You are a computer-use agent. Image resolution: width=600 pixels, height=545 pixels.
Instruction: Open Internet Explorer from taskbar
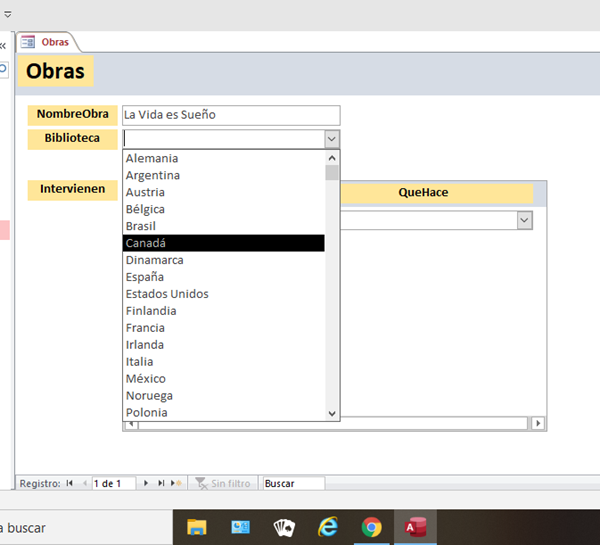pyautogui.click(x=328, y=527)
